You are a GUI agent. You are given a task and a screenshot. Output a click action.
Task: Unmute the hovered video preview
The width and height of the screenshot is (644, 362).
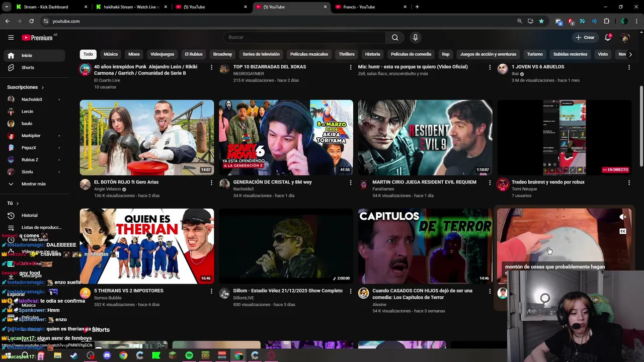tap(623, 217)
